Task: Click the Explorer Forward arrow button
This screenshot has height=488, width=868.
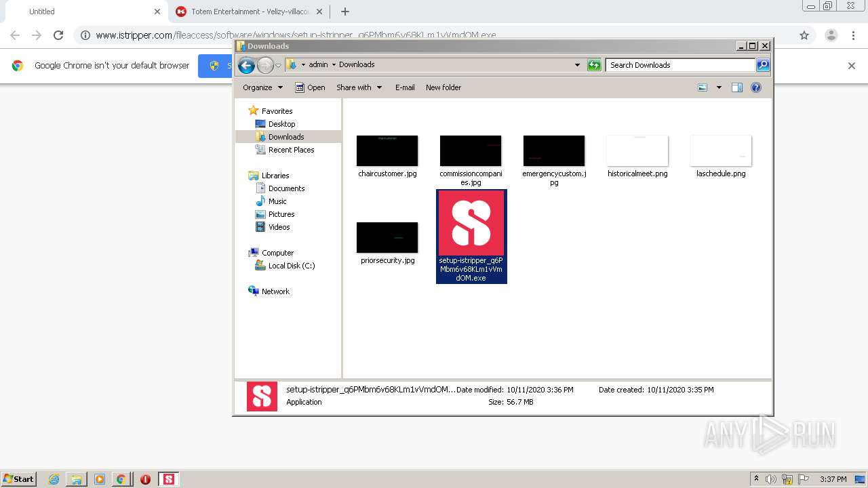Action: (265, 65)
